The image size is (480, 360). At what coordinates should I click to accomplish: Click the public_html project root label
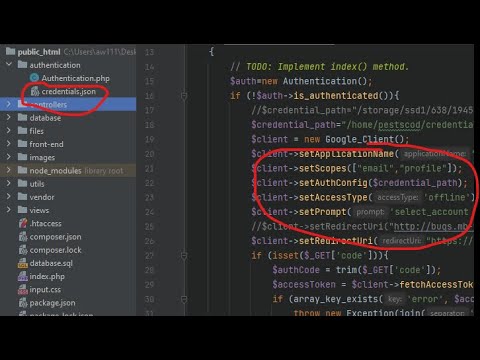[x=39, y=52]
